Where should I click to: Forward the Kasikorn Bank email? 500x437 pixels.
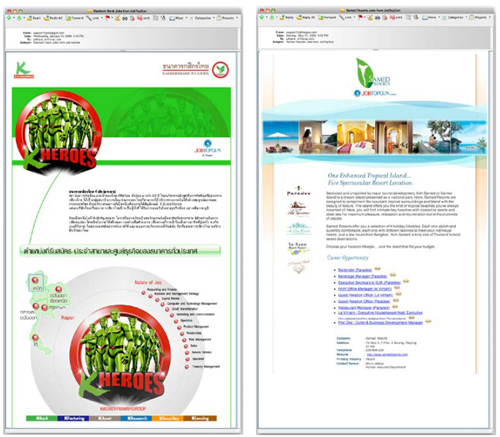coord(75,18)
